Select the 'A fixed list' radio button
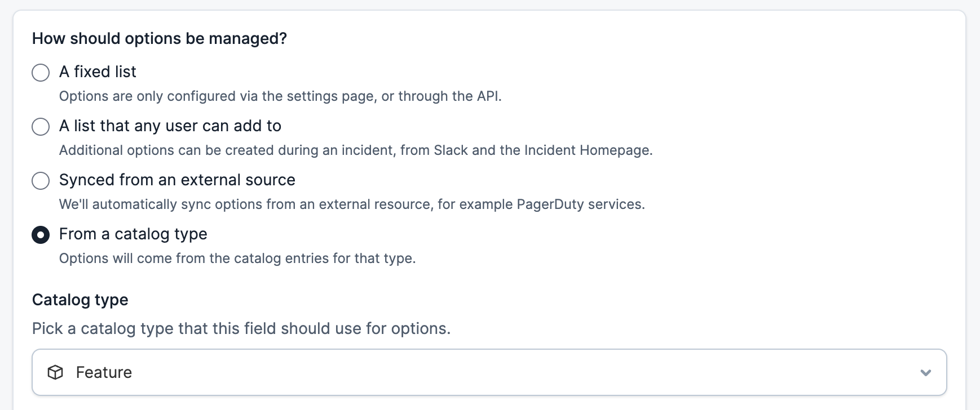This screenshot has height=410, width=980. (x=41, y=72)
